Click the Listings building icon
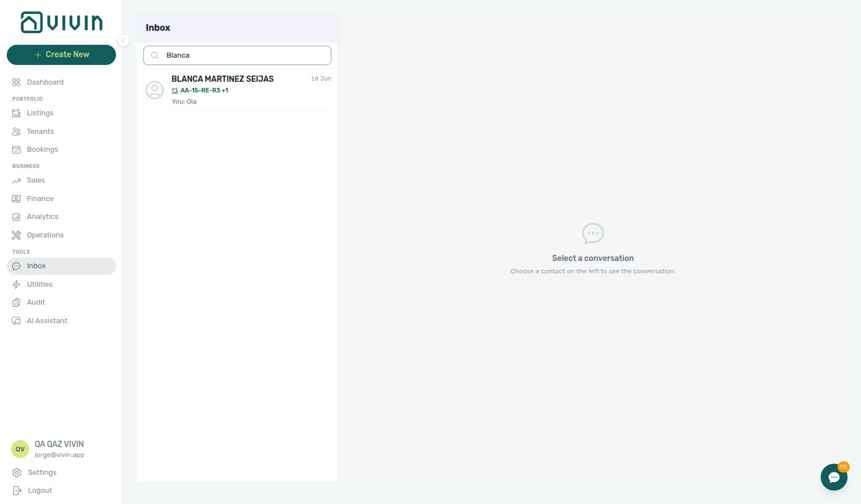This screenshot has height=504, width=861. click(16, 113)
